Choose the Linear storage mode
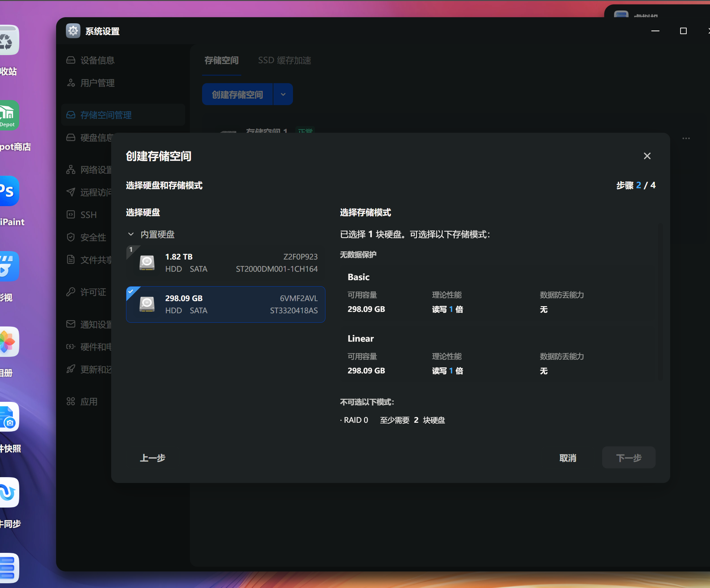Viewport: 710px width, 588px height. pos(361,339)
